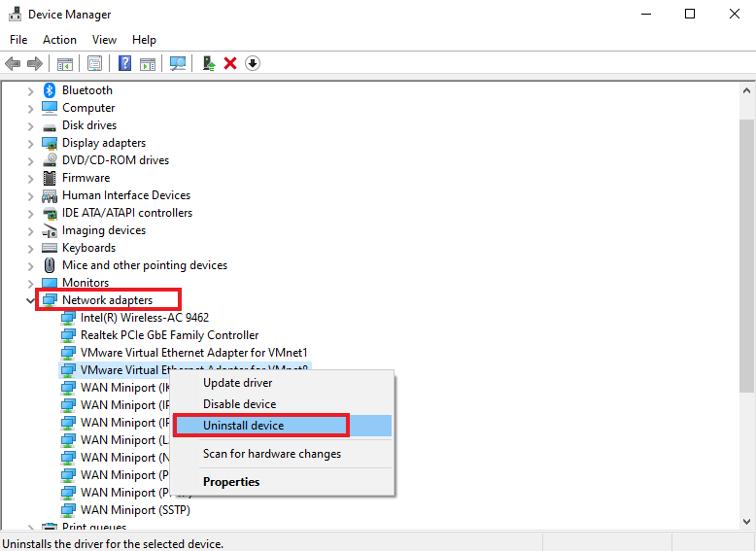Click the scrollbar up arrow
Screen dimensions: 756x551
coord(746,90)
